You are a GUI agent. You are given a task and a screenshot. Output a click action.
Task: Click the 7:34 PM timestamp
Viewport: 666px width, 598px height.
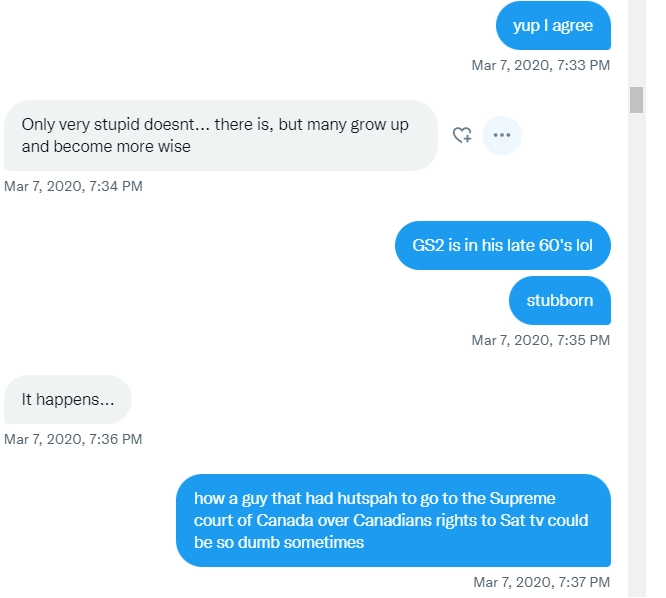pos(73,186)
